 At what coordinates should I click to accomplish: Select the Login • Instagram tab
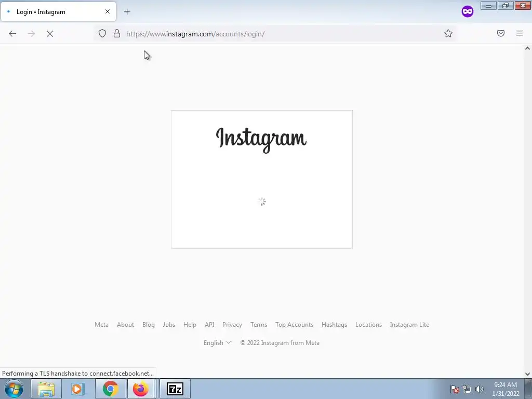point(58,11)
